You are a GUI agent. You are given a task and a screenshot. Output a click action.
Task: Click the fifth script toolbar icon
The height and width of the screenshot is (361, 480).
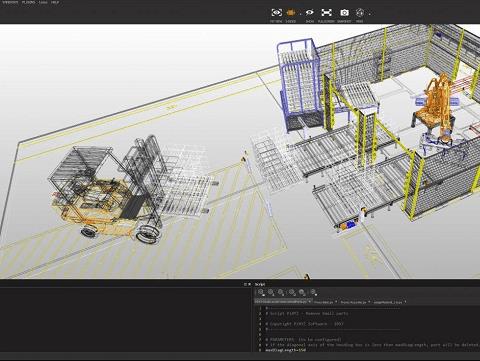302,292
